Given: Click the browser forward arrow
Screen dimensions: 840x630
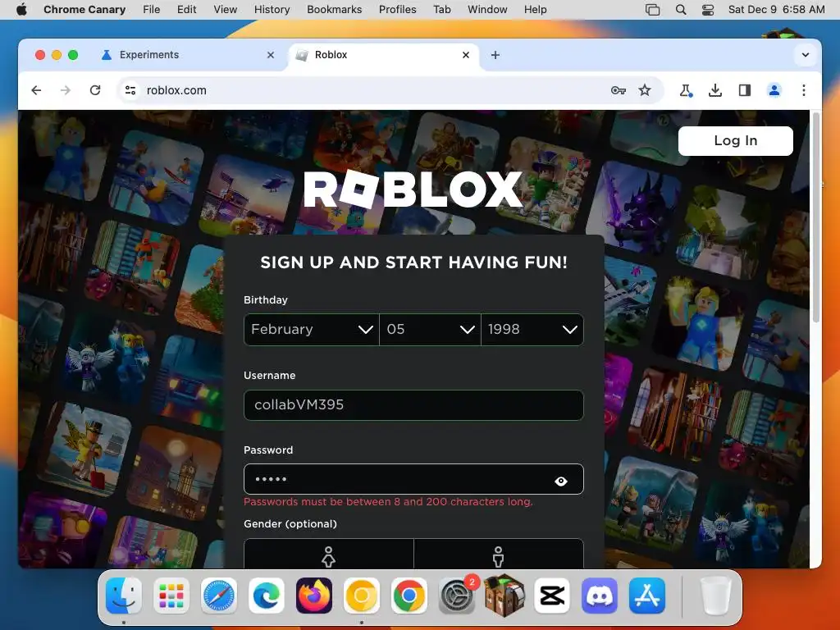Looking at the screenshot, I should coord(66,90).
